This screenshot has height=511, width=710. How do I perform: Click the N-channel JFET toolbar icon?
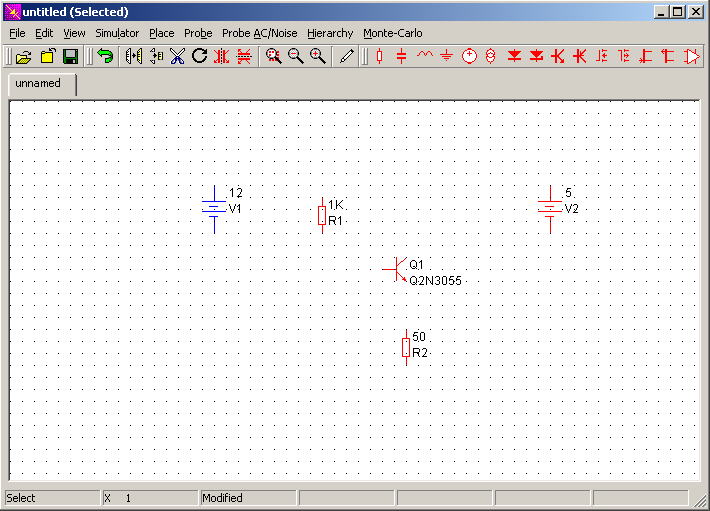pyautogui.click(x=646, y=57)
